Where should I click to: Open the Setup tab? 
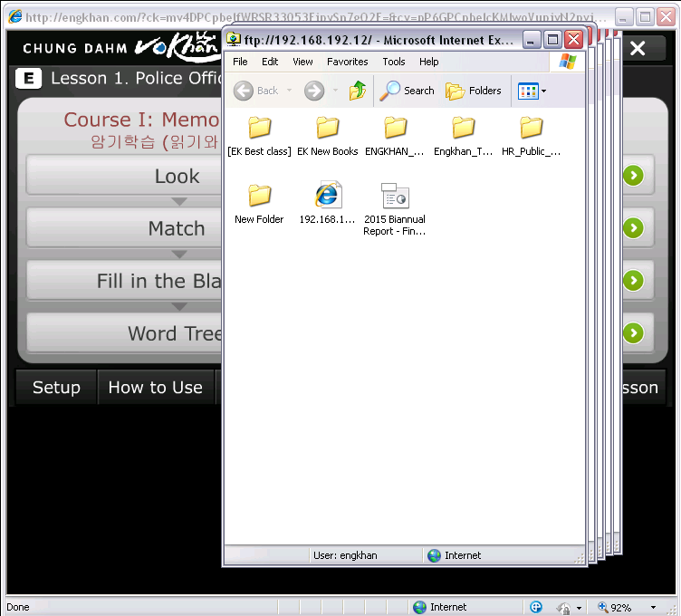[x=56, y=387]
